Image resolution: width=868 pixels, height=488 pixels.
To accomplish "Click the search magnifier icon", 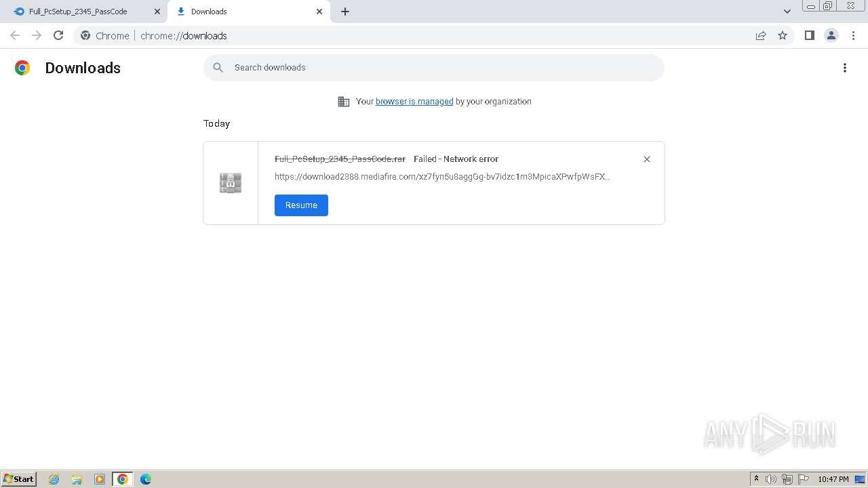I will pos(218,68).
